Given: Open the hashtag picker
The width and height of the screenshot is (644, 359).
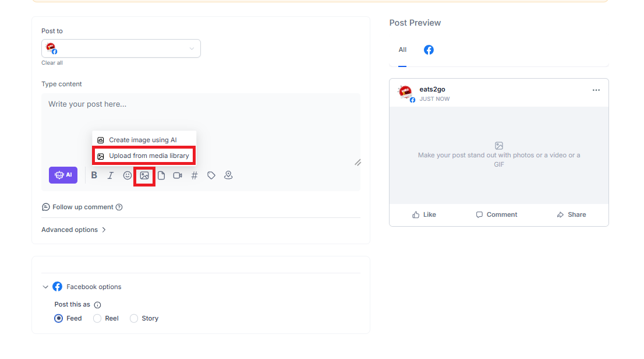Looking at the screenshot, I should pyautogui.click(x=194, y=175).
